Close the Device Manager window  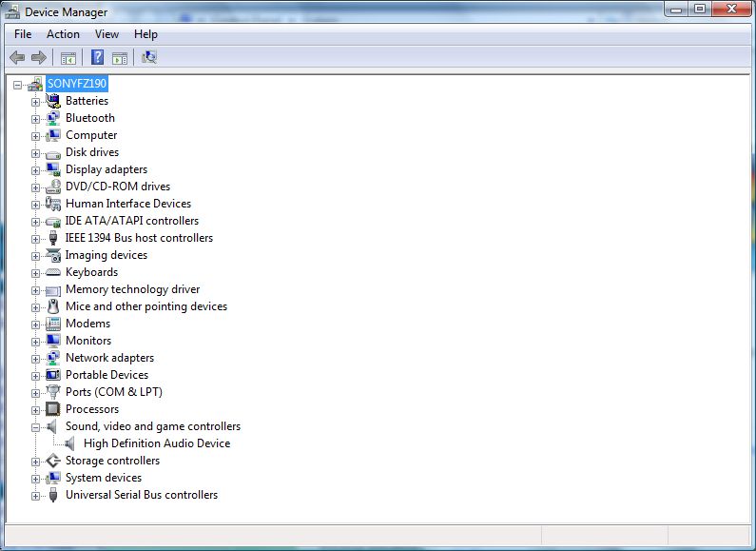pos(731,10)
